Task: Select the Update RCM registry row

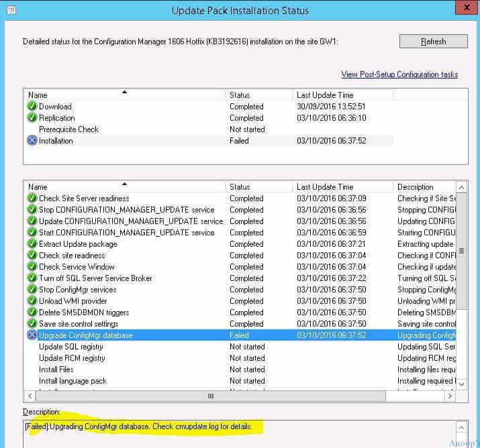Action: [x=241, y=357]
